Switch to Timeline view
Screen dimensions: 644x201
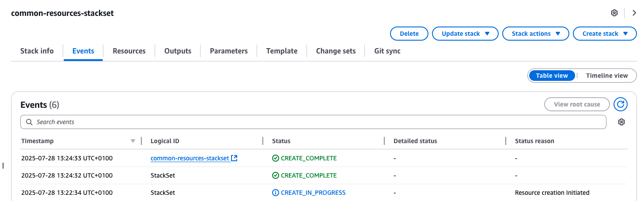606,76
